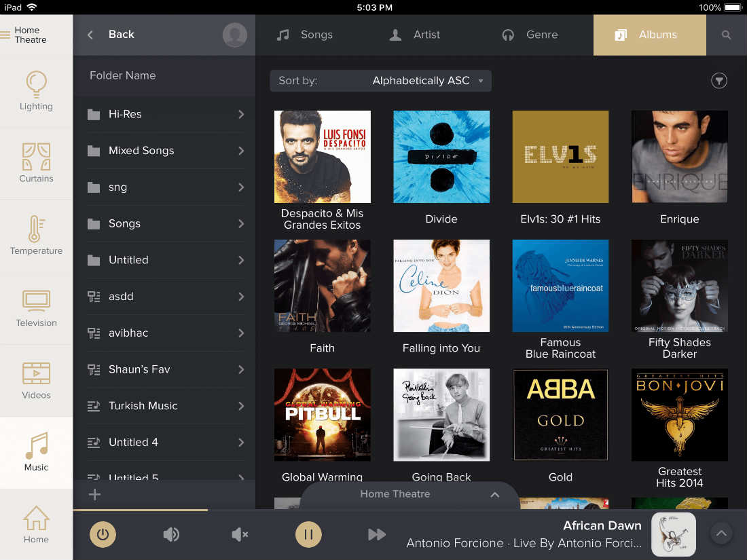
Task: Pause the current track
Action: (308, 534)
